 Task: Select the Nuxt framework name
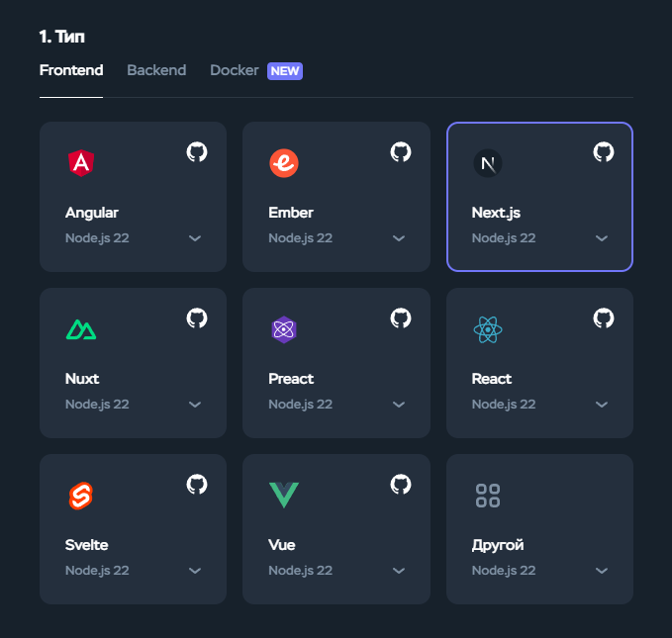[82, 379]
